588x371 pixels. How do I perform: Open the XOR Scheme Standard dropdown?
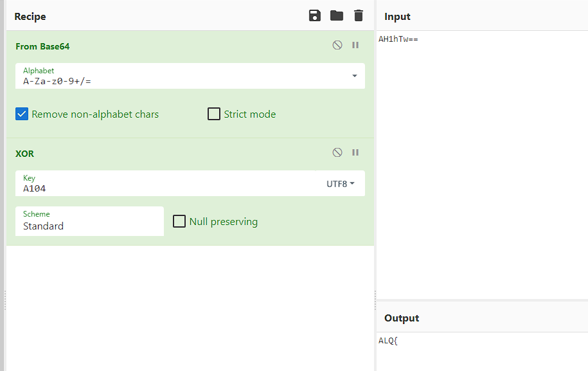pyautogui.click(x=89, y=221)
